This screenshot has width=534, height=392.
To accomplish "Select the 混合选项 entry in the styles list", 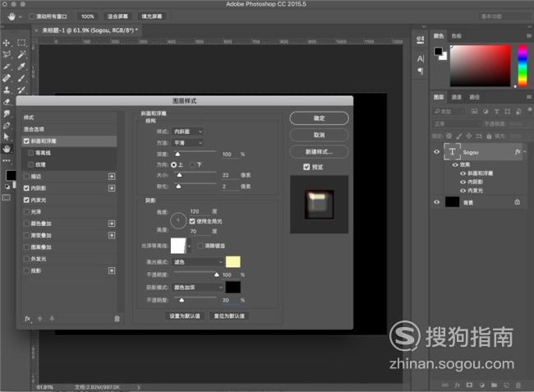I will tap(69, 129).
